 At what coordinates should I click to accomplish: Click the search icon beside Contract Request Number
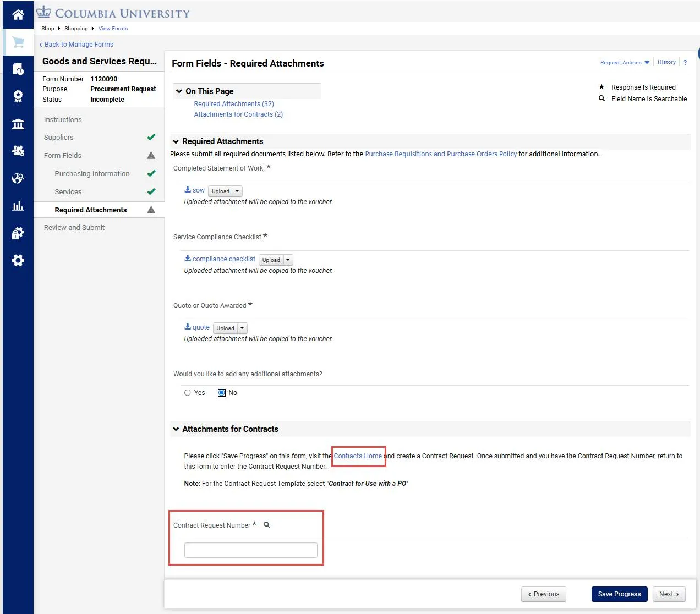click(267, 525)
